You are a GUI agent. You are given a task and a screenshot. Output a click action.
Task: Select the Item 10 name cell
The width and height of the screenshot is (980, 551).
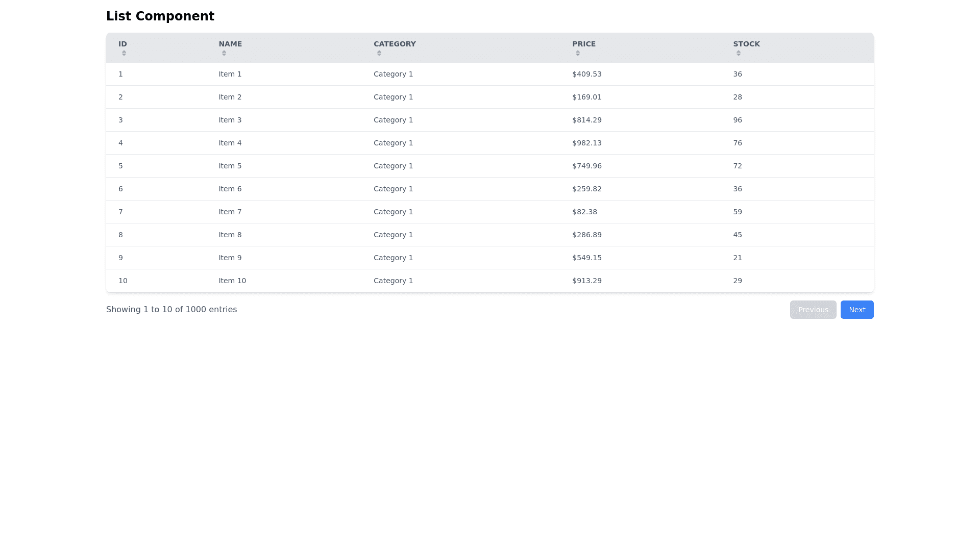[232, 281]
